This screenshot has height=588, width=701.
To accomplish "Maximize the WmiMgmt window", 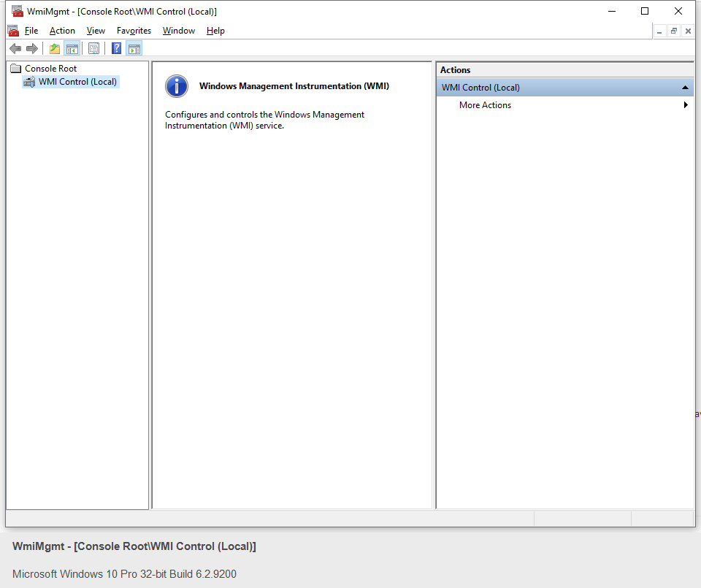I will pyautogui.click(x=645, y=11).
